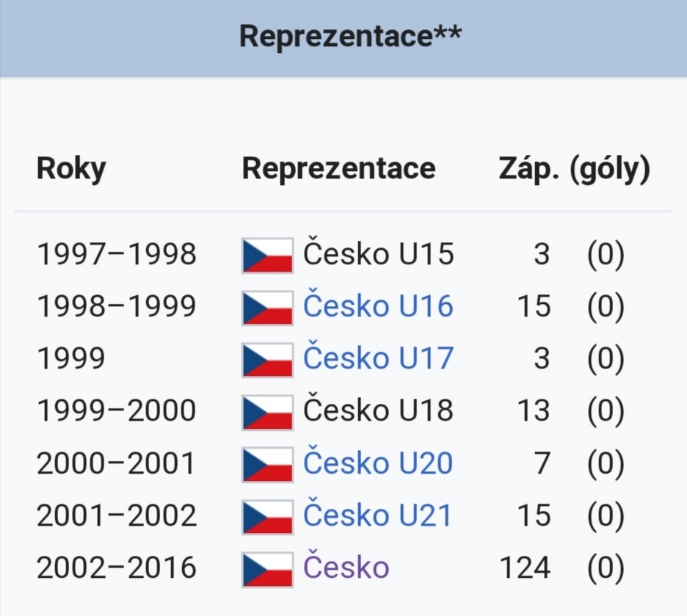Image resolution: width=687 pixels, height=616 pixels.
Task: Click the 1997–1998 years cell
Action: (x=117, y=254)
